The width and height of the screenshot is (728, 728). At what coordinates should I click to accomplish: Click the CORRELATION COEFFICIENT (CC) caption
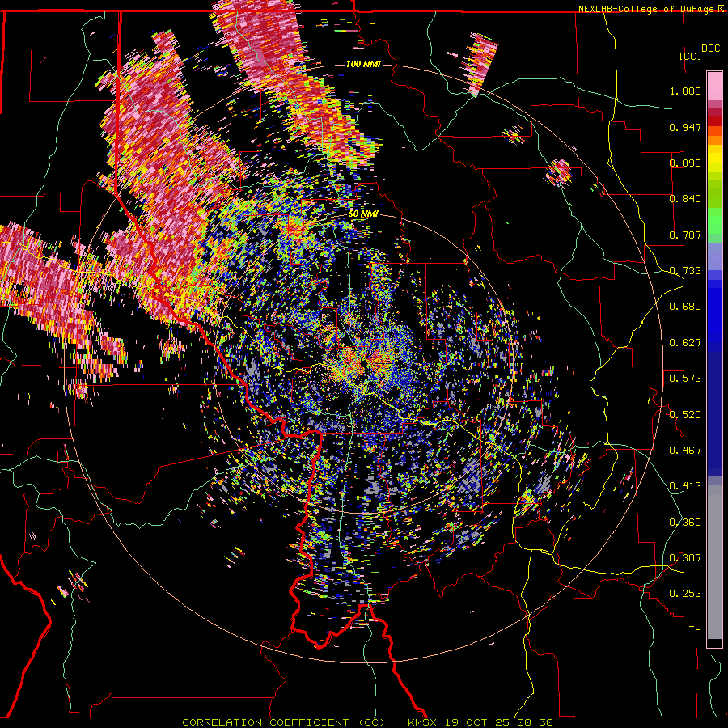[283, 722]
